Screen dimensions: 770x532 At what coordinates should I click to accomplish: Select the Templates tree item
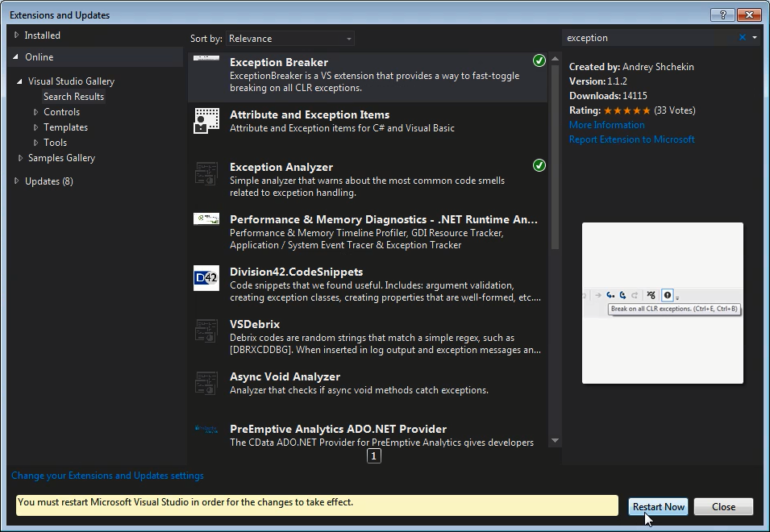(x=66, y=127)
